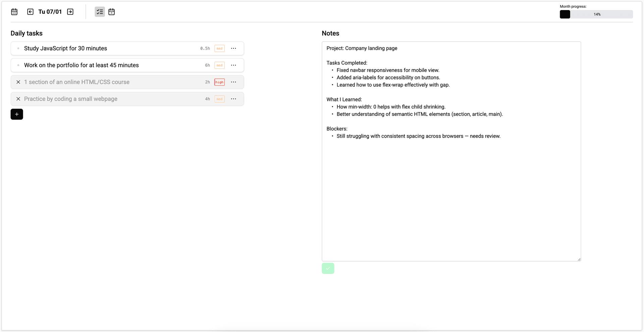Screen dimensions: 644x332
Task: Click the med badge on Study JavaScript task
Action: (x=219, y=48)
